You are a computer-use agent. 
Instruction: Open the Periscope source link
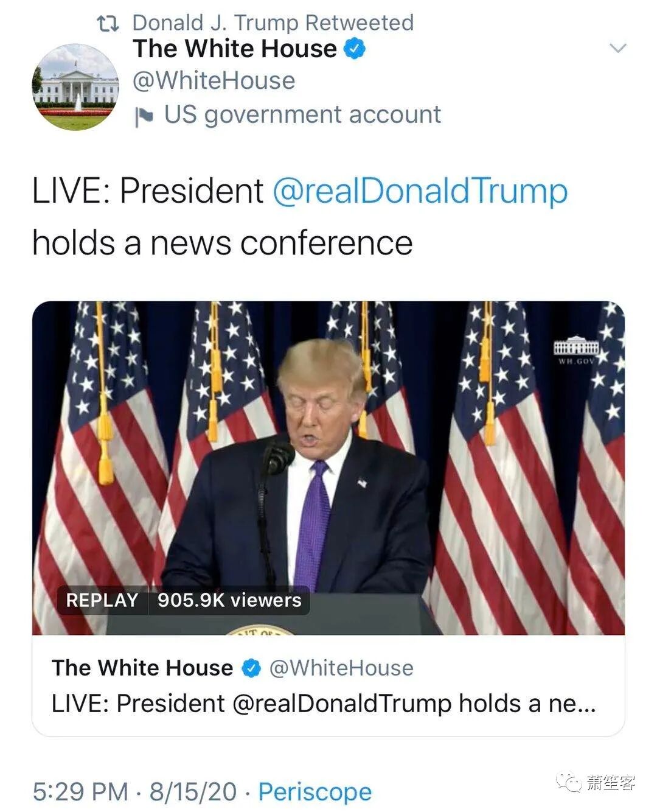click(x=315, y=792)
